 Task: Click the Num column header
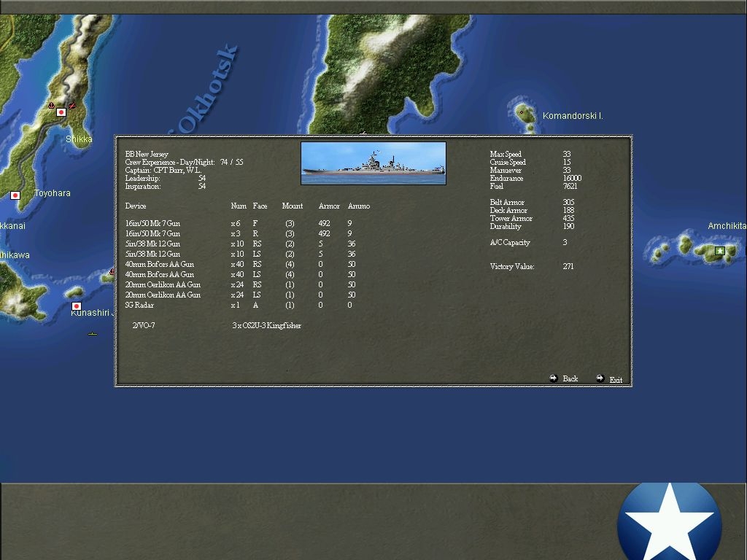coord(239,206)
